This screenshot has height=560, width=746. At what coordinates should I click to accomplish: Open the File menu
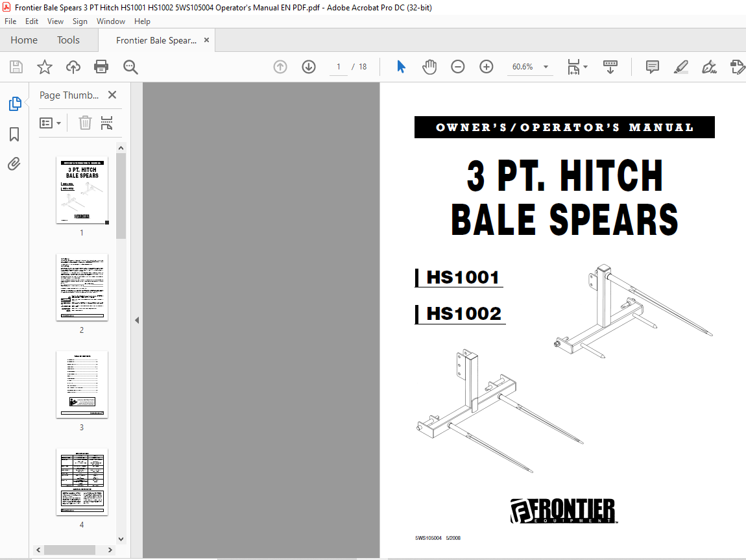[10, 21]
